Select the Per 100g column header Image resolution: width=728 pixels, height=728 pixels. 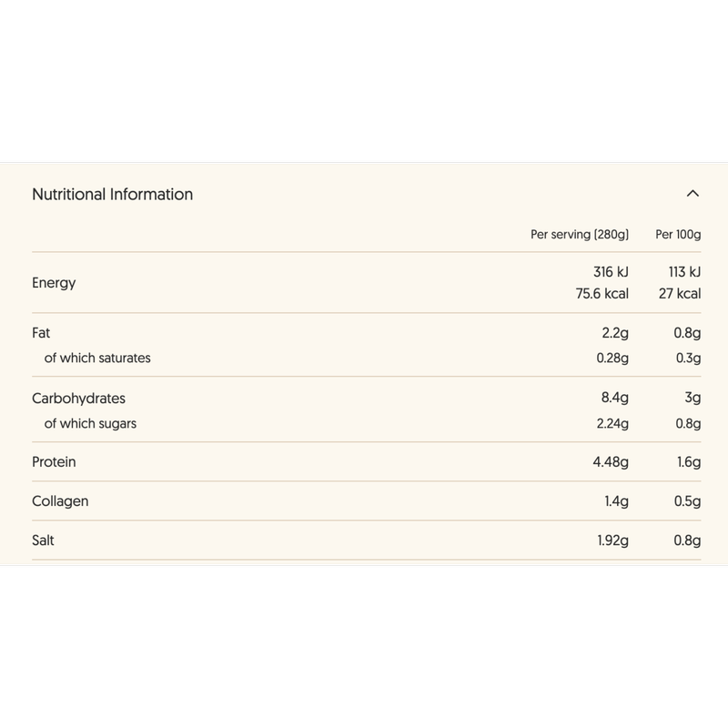678,235
